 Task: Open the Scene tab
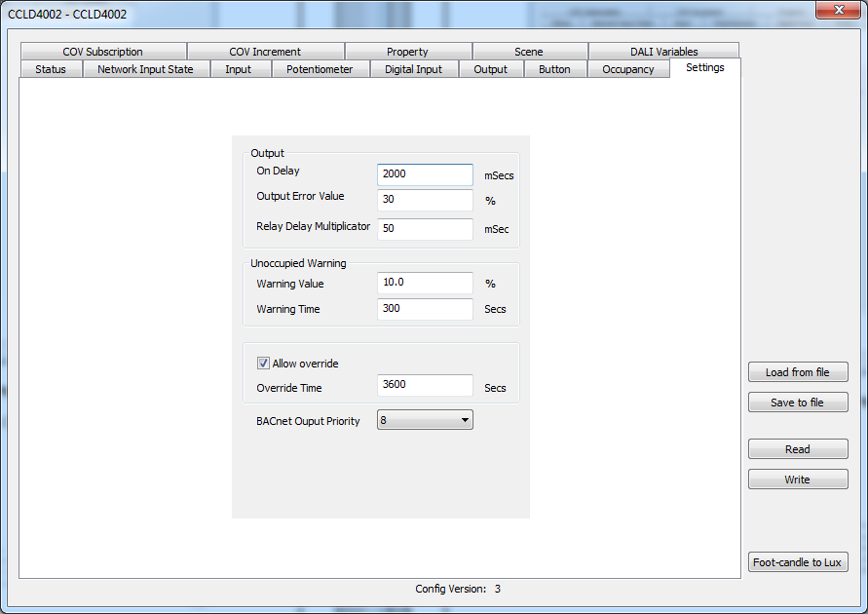click(529, 52)
